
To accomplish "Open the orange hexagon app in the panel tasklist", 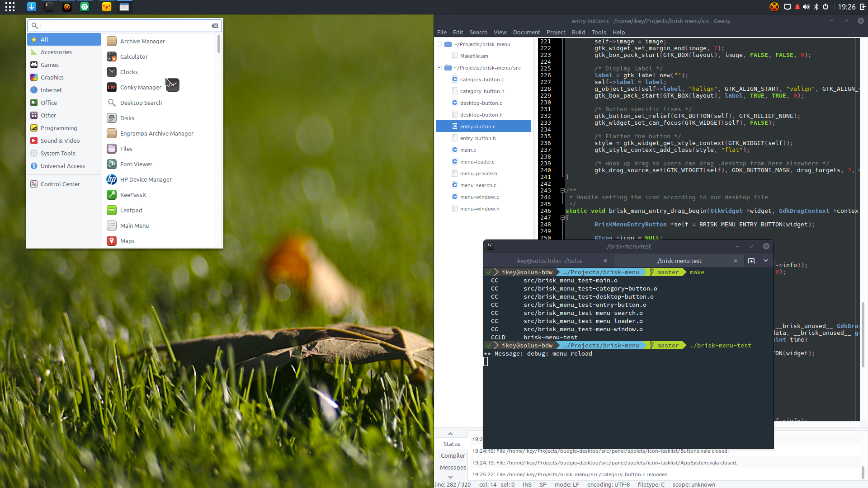I will pyautogui.click(x=67, y=7).
